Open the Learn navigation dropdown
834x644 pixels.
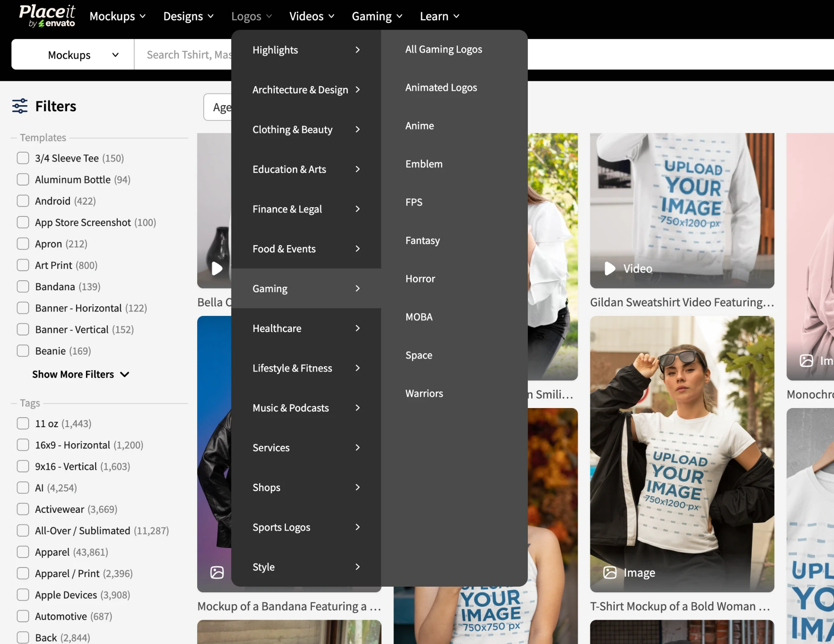point(439,17)
